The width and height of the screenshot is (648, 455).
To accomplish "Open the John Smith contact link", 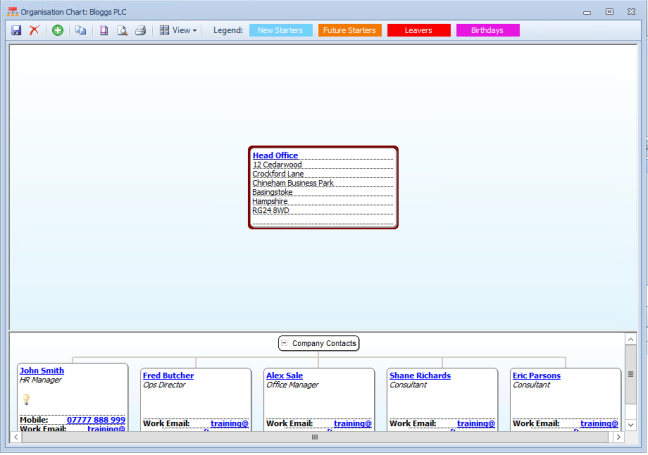I will [x=41, y=370].
